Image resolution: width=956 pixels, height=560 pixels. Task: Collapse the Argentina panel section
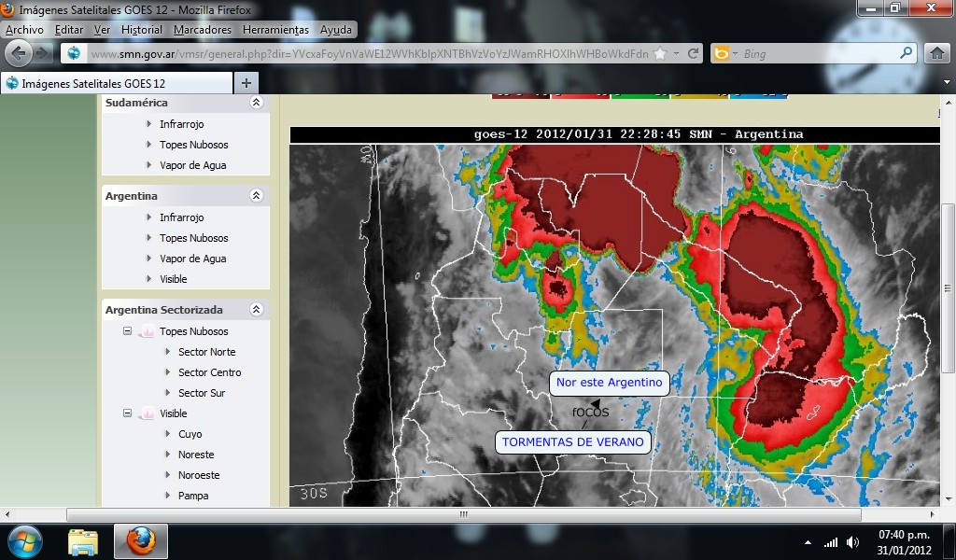tap(257, 196)
